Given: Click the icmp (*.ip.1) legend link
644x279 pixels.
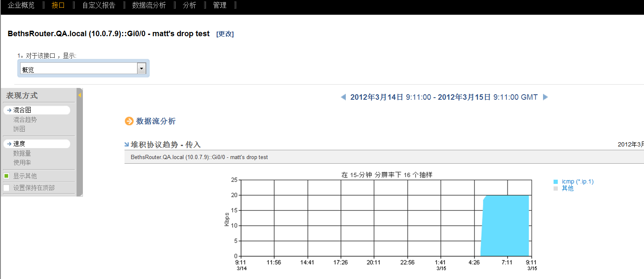Looking at the screenshot, I should point(578,182).
